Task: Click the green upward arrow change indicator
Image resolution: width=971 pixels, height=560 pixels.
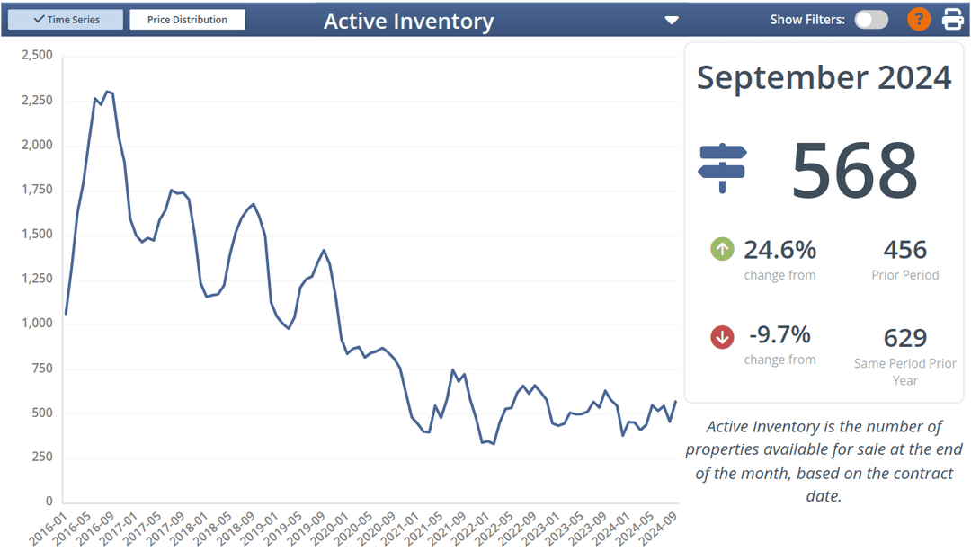Action: click(721, 249)
